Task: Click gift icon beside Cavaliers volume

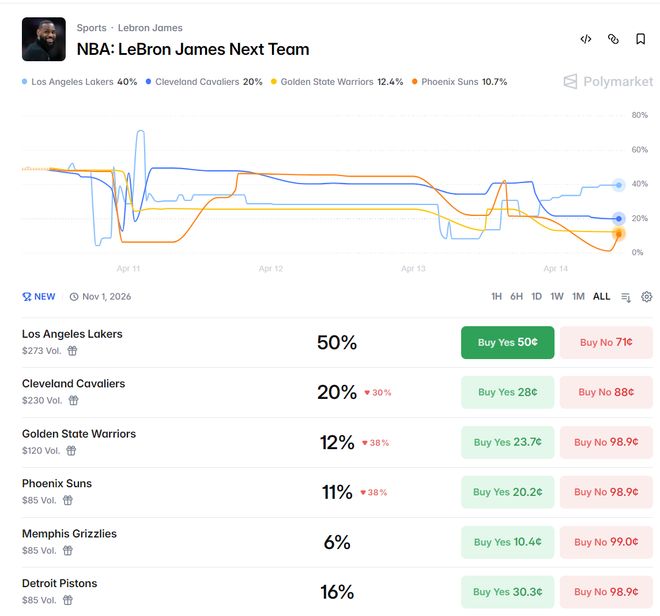Action: point(73,401)
